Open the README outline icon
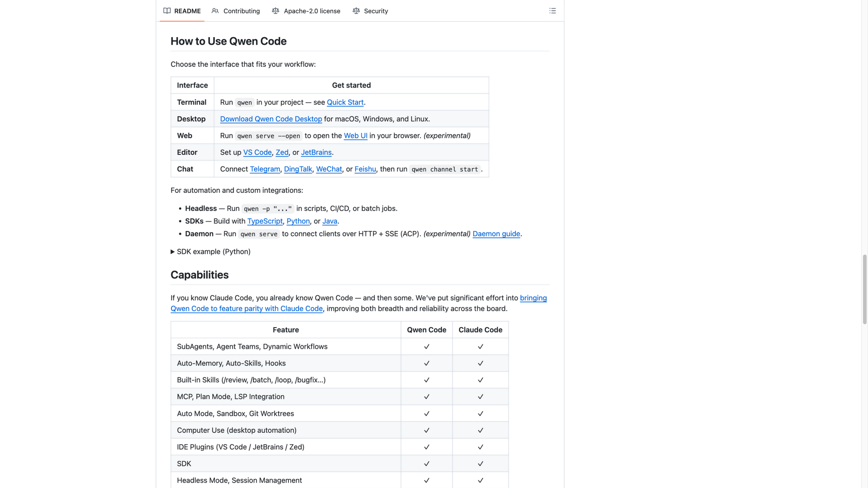 pos(552,11)
